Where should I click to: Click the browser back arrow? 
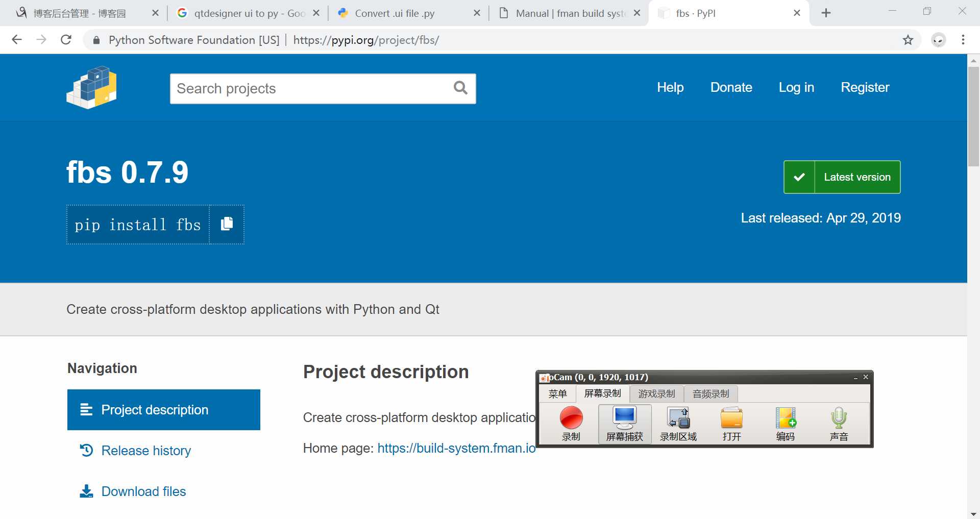17,40
